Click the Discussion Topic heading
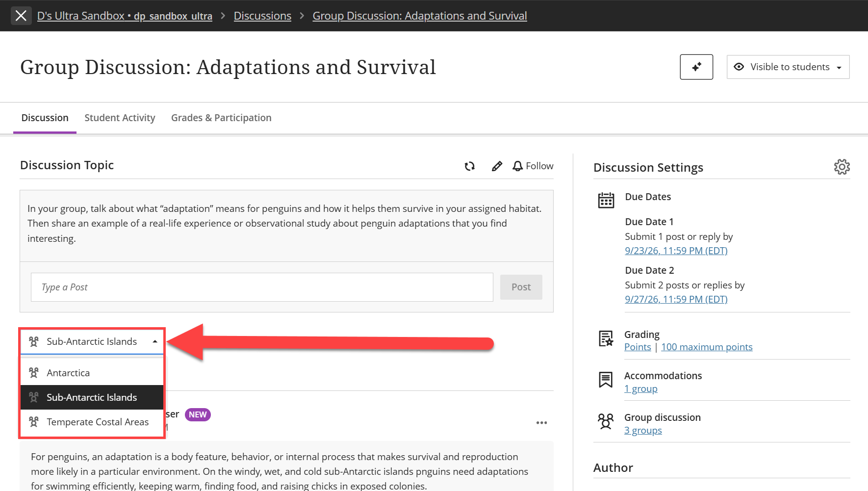The image size is (868, 491). (x=67, y=165)
